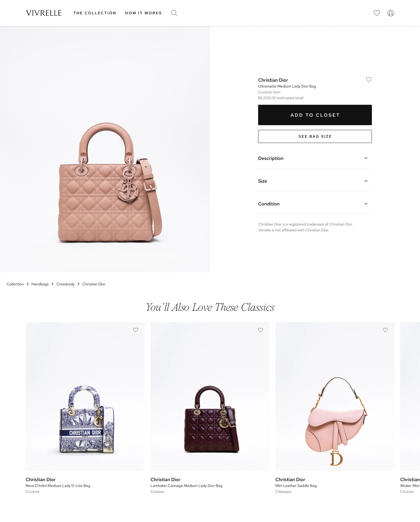Open the pink Saddle Bag thumbnail
420x522 pixels.
click(x=335, y=397)
